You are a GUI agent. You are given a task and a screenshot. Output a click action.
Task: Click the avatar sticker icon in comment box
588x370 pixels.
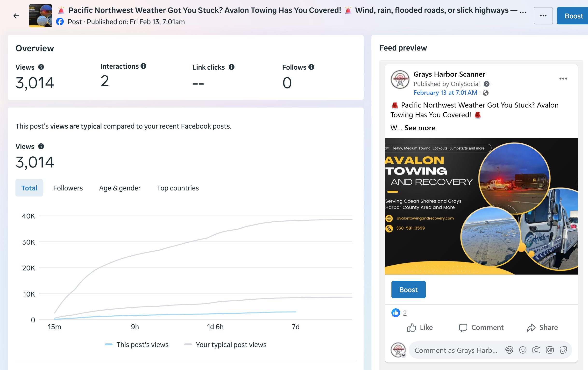tap(509, 350)
